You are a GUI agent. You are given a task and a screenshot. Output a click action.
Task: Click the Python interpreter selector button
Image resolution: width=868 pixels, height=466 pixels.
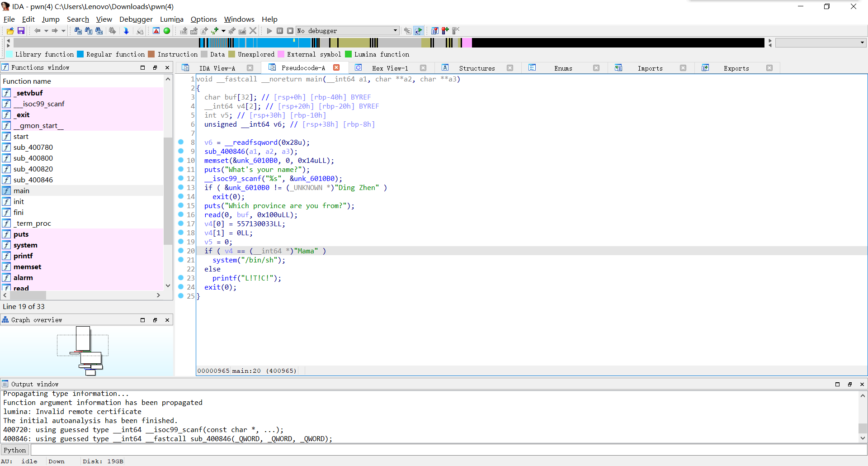(15, 450)
